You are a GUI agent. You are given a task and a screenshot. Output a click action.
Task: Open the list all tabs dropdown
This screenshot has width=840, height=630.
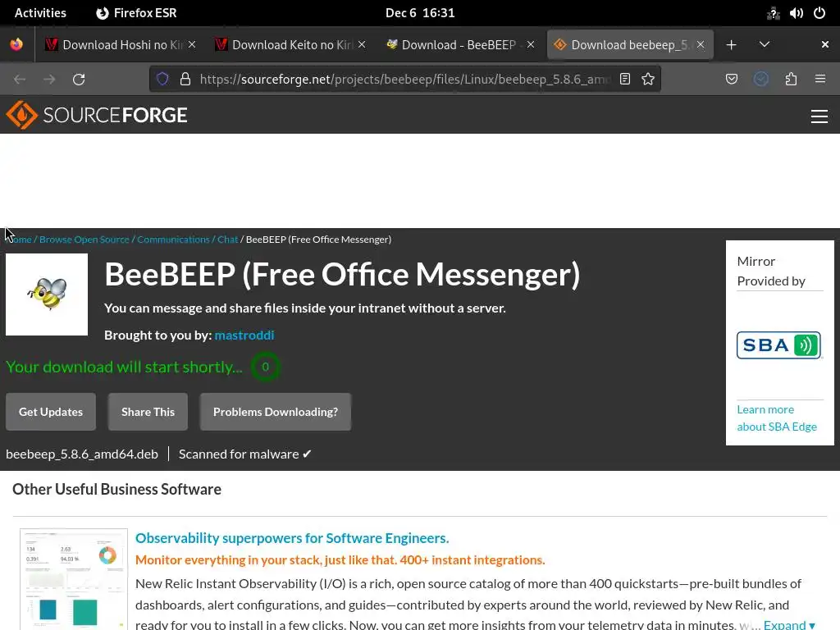pos(765,44)
